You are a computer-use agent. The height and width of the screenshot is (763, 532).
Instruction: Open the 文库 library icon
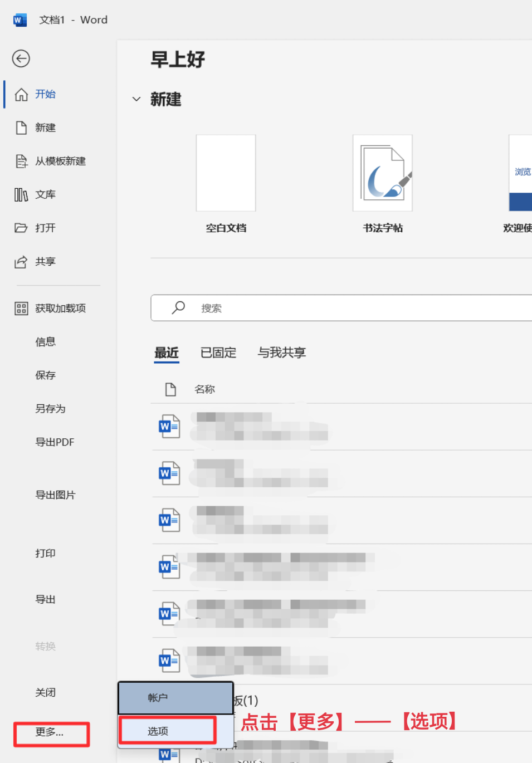(21, 194)
